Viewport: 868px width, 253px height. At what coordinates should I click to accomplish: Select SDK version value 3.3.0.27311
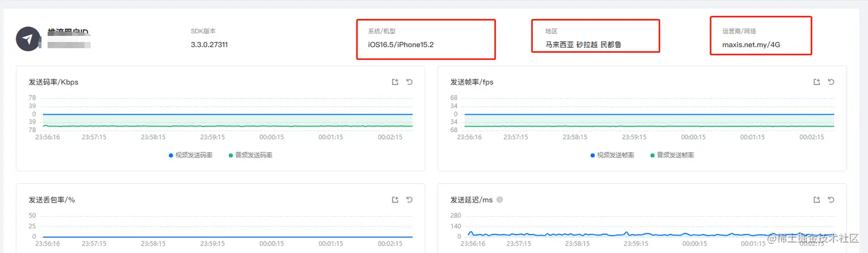210,44
